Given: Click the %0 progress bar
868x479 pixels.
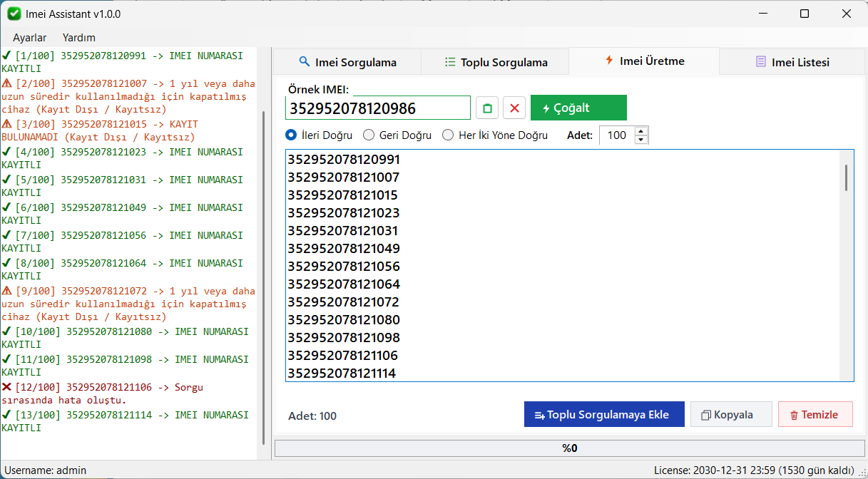Looking at the screenshot, I should click(x=569, y=448).
